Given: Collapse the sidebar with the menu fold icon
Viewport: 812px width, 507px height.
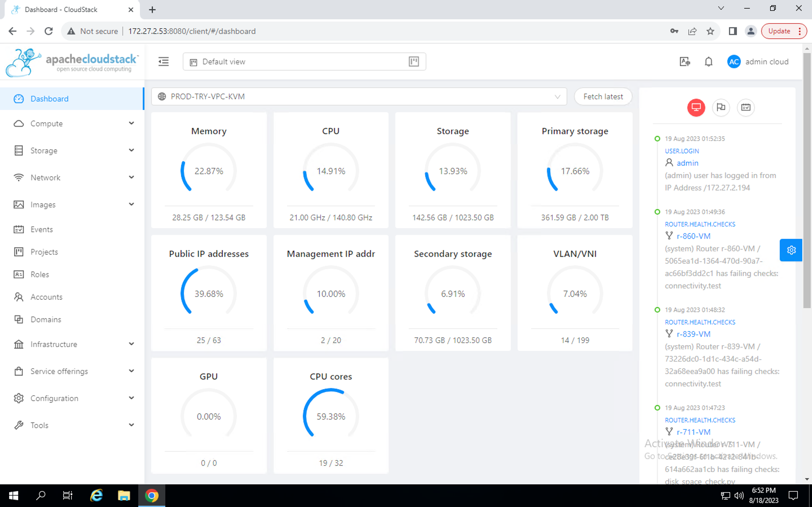Looking at the screenshot, I should tap(164, 62).
